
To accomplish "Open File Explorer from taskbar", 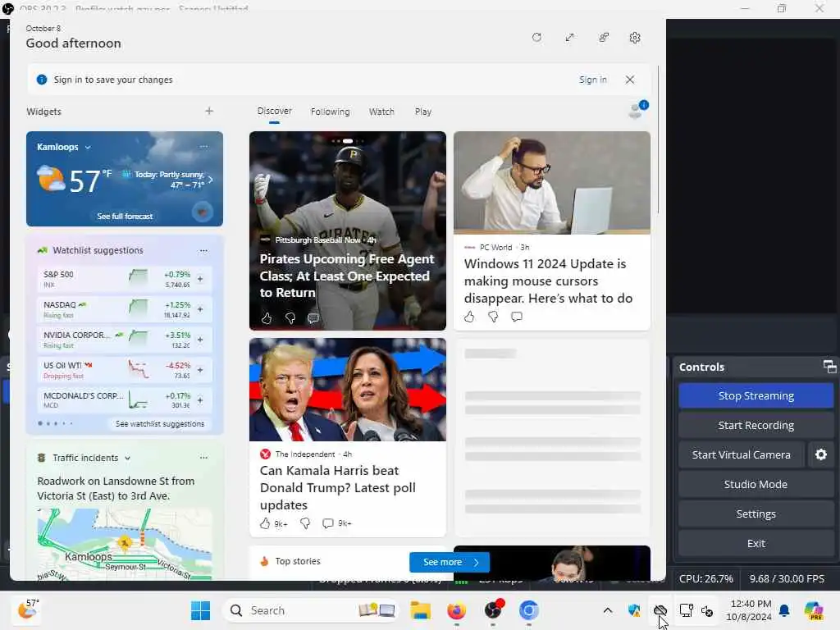I will (421, 610).
